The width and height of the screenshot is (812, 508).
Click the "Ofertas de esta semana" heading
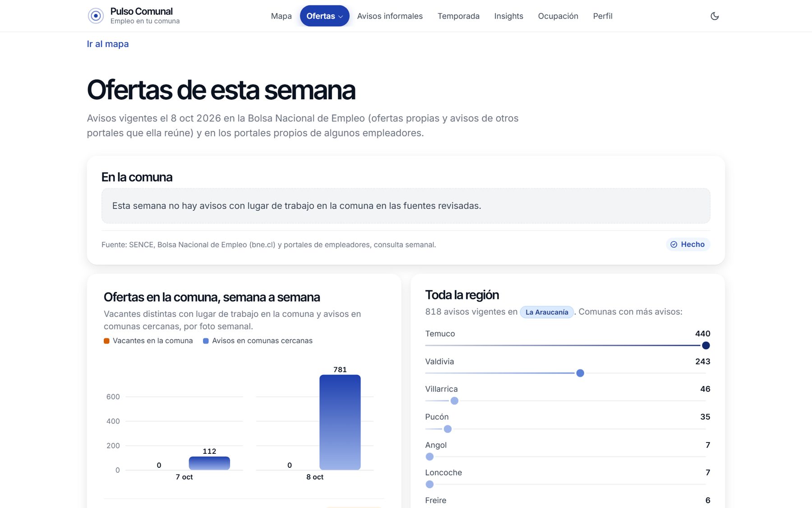click(221, 90)
